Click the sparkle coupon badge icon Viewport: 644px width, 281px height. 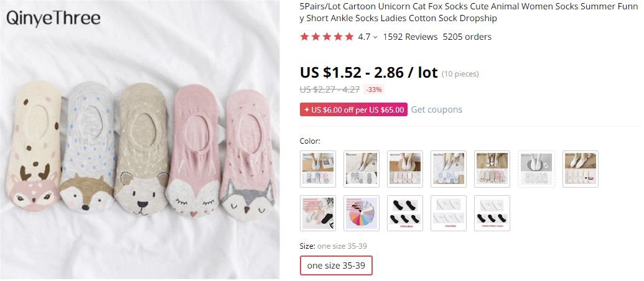(306, 110)
